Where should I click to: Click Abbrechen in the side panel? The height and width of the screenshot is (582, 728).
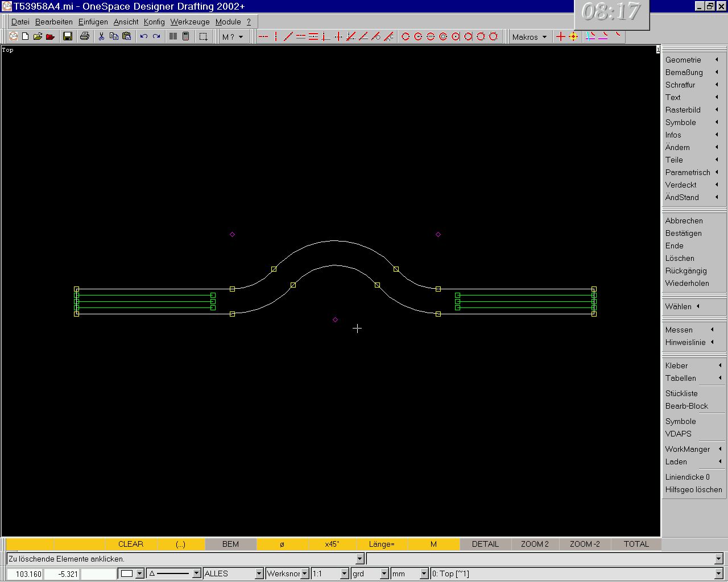click(684, 221)
